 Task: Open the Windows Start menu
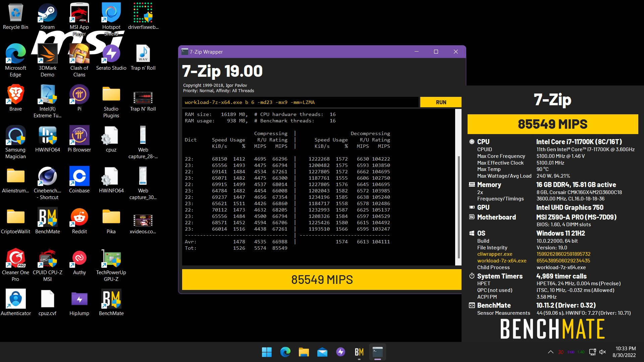pyautogui.click(x=267, y=352)
